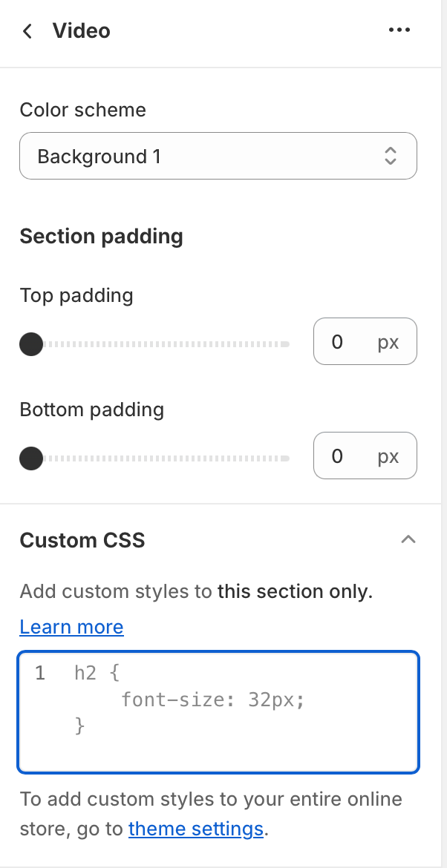
Task: Open the Color scheme dropdown
Action: click(x=218, y=157)
